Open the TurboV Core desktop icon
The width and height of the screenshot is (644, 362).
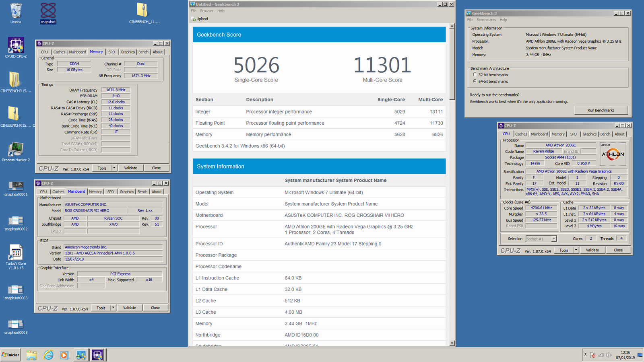click(x=16, y=253)
